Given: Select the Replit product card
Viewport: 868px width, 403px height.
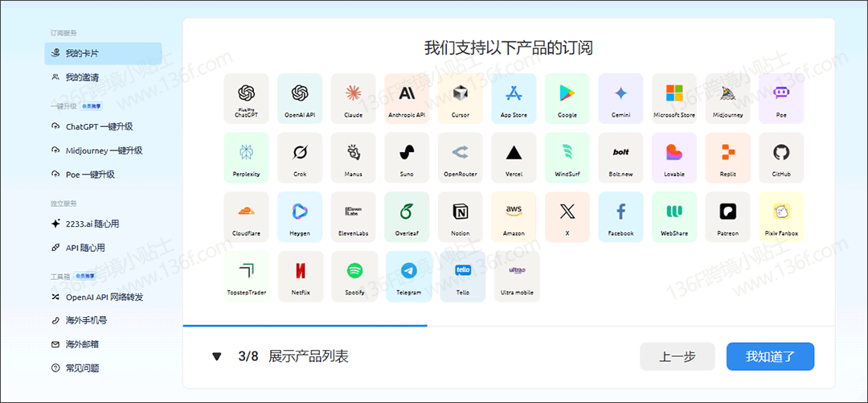Looking at the screenshot, I should [x=728, y=158].
